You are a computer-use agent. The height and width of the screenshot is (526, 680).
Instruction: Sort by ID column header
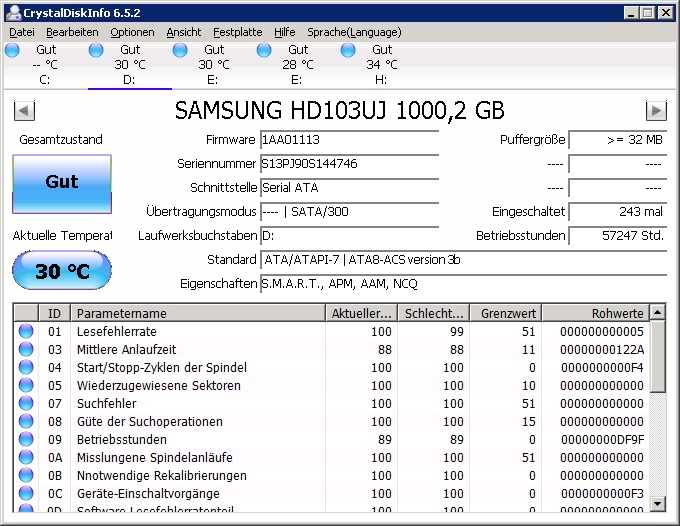[x=54, y=313]
